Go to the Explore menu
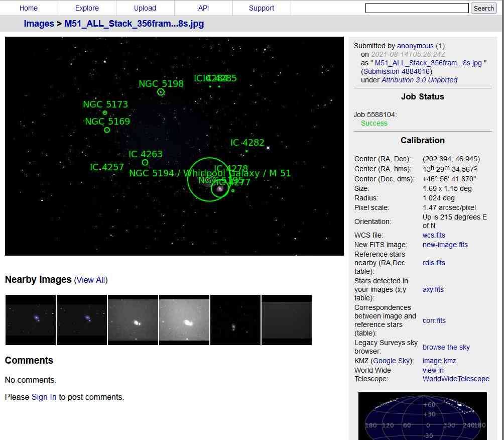504x440 pixels. pyautogui.click(x=87, y=8)
